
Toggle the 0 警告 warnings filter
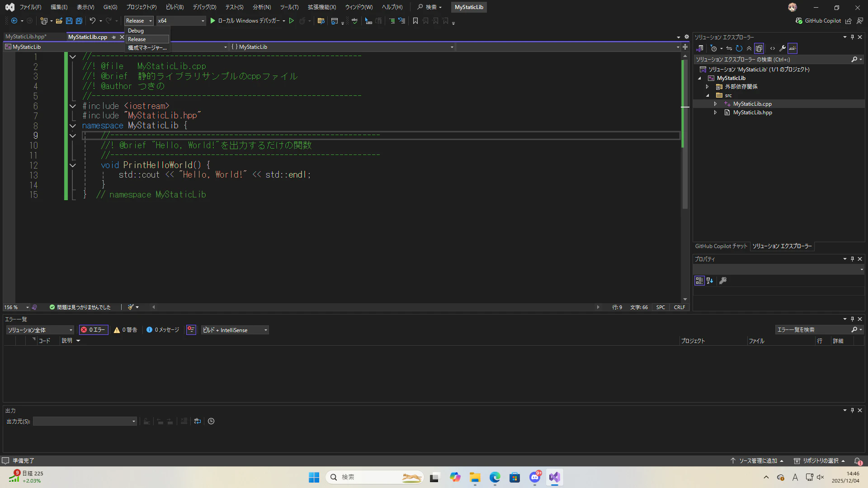(126, 330)
